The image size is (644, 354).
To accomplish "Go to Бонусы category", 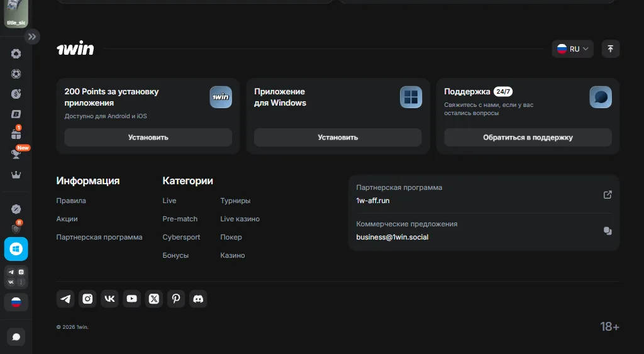I will (x=175, y=255).
